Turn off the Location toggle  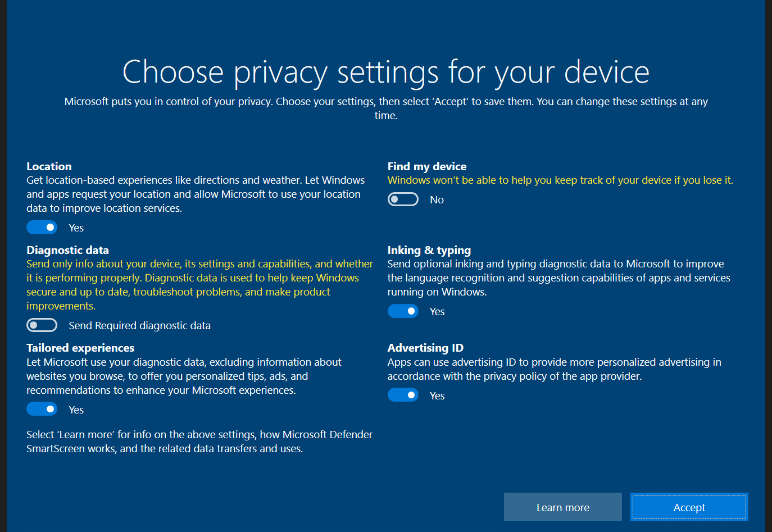[42, 228]
